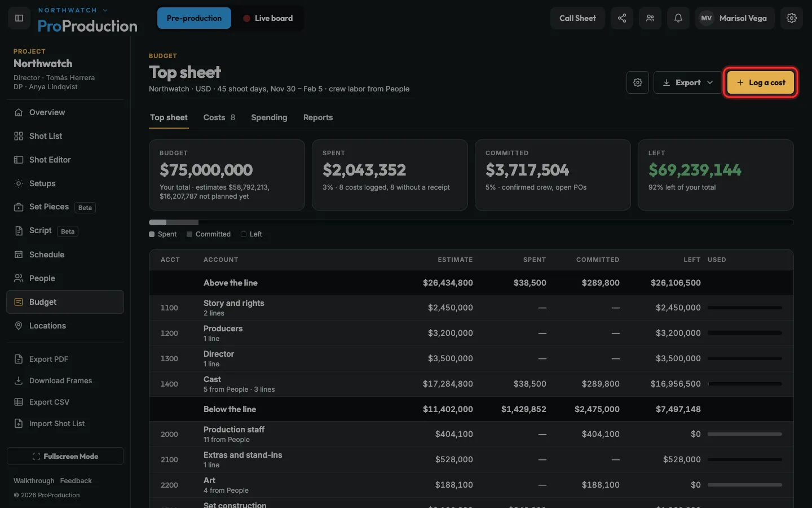This screenshot has height=508, width=812.
Task: Click Export PDF in sidebar
Action: [65, 359]
